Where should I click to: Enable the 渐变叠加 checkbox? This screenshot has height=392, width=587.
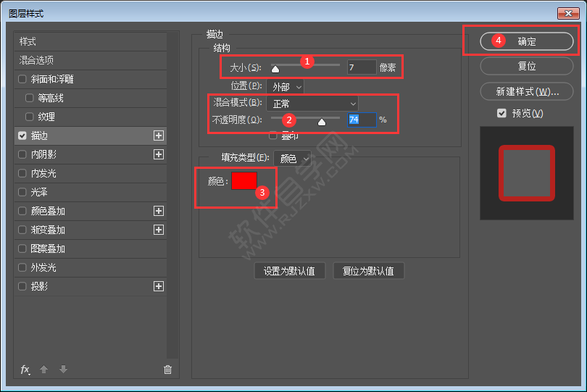(22, 230)
